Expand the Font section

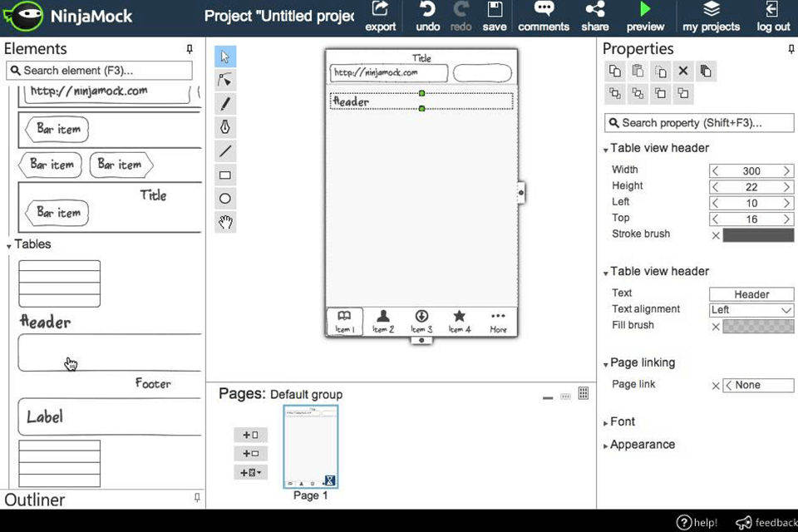606,423
